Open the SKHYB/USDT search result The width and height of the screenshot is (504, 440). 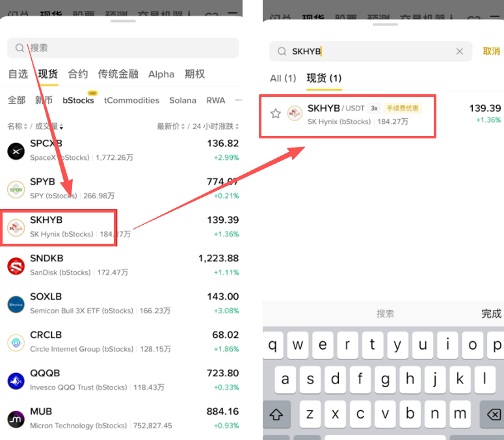[383, 115]
